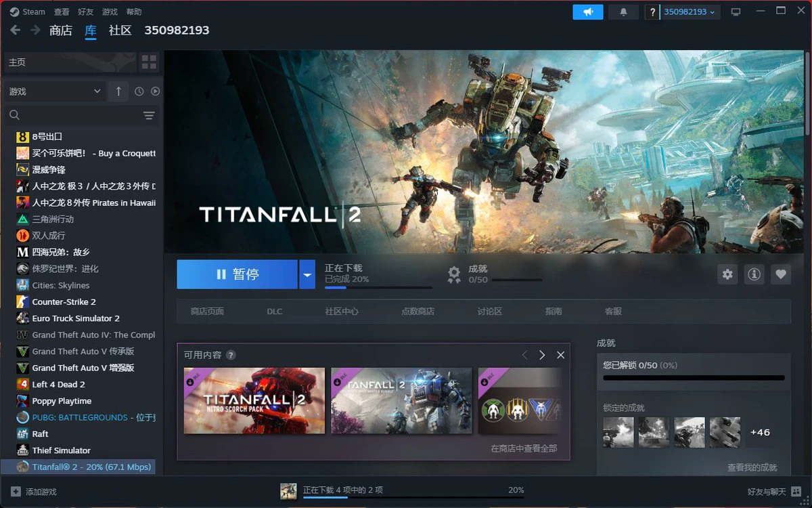Click the library search magnifier icon

pyautogui.click(x=15, y=115)
